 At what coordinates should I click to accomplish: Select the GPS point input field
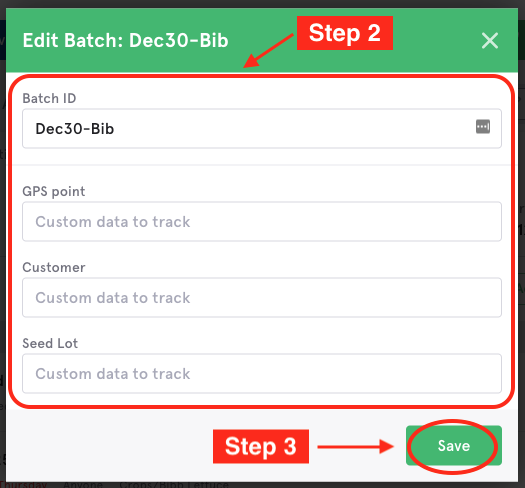[262, 221]
